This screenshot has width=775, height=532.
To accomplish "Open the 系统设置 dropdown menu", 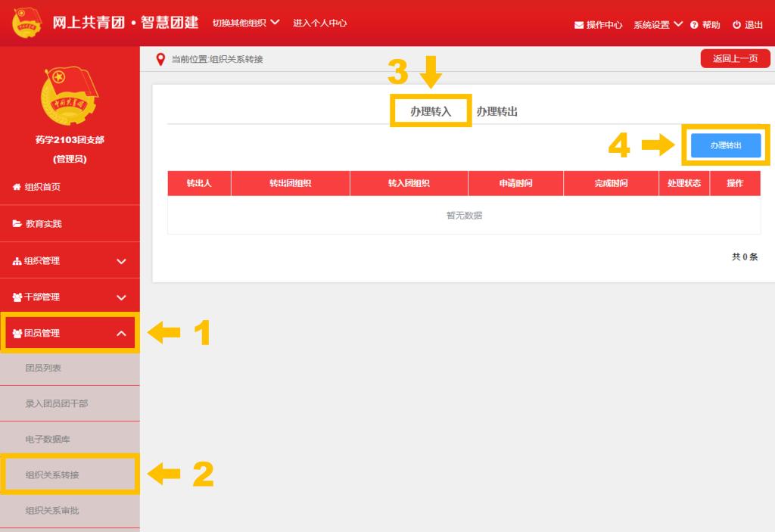I will 658,25.
